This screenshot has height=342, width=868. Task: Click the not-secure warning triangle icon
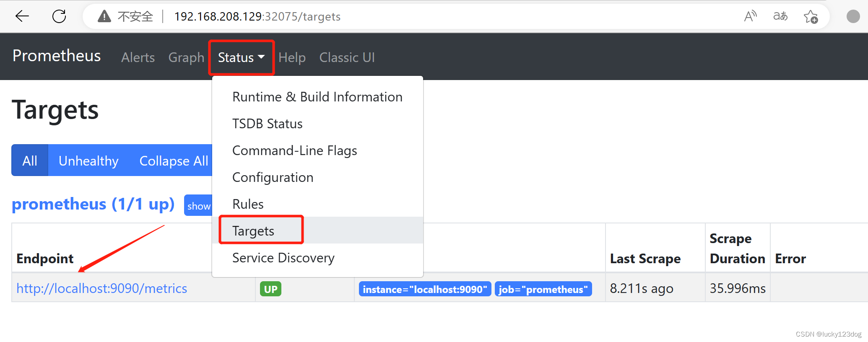click(104, 16)
